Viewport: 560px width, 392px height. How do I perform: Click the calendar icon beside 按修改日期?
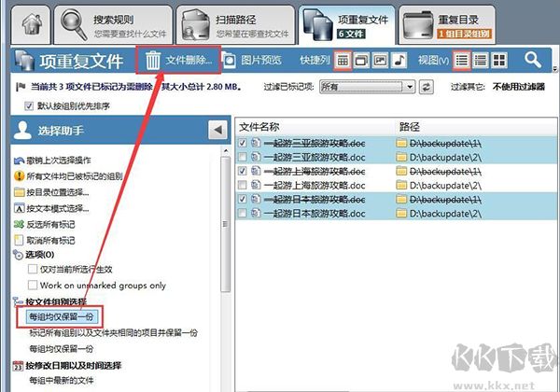(x=18, y=366)
